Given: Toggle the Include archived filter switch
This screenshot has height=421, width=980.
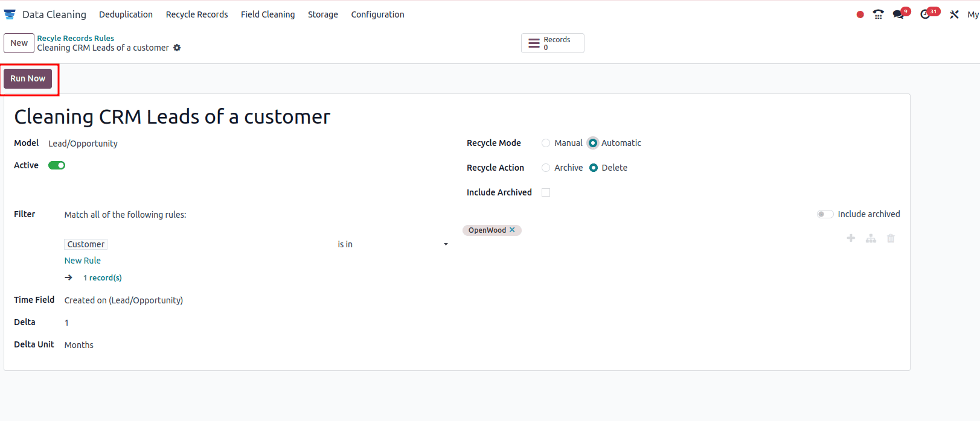Looking at the screenshot, I should (x=825, y=214).
